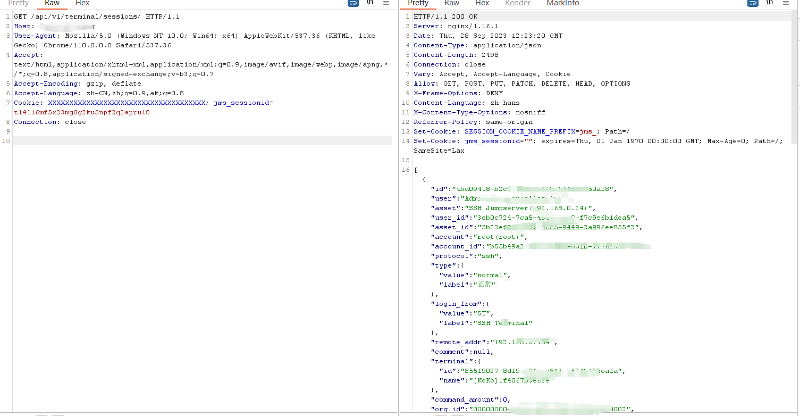Toggle word wrap icon in request pane
Screen dimensions: 800x416
coord(353,3)
